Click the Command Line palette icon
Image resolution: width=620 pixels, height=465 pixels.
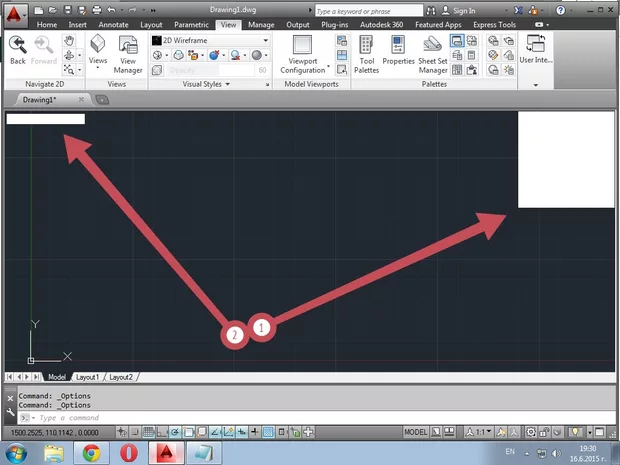tap(457, 40)
